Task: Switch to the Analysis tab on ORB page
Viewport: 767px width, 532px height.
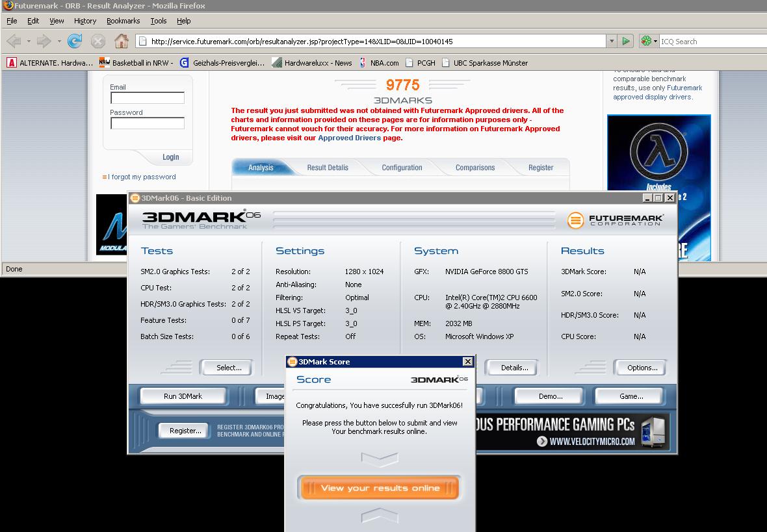Action: (261, 167)
